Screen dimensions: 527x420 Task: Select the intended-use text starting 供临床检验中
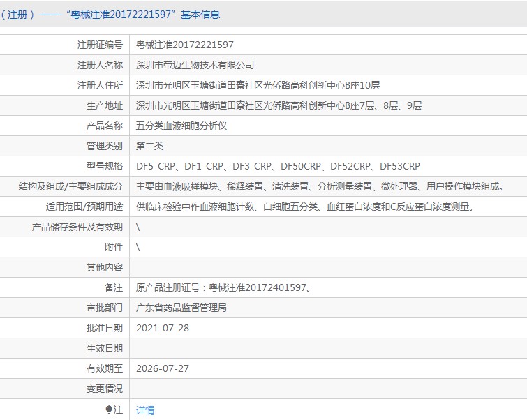305,207
